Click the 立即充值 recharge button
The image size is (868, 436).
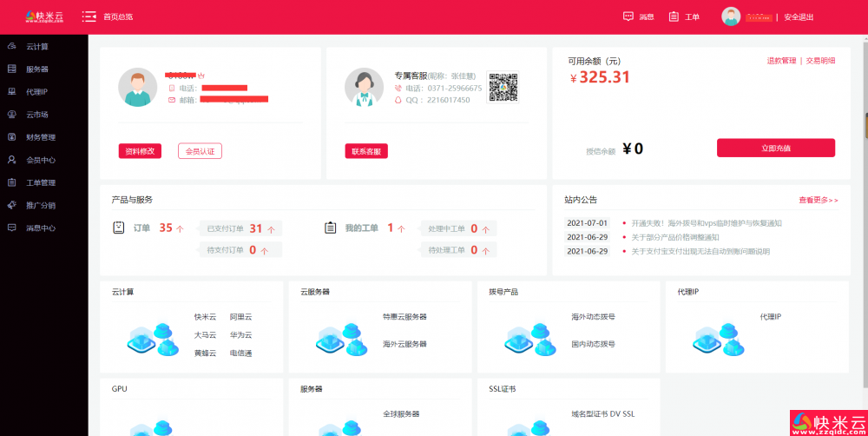tap(776, 148)
